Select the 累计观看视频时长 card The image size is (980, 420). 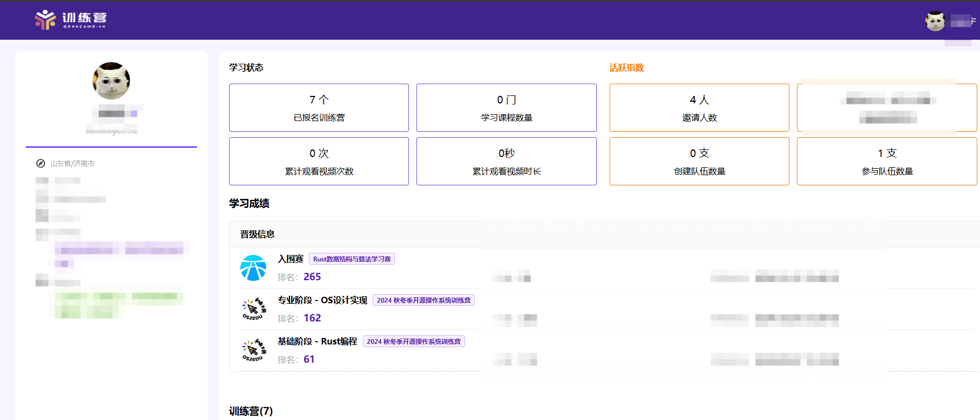(x=506, y=161)
